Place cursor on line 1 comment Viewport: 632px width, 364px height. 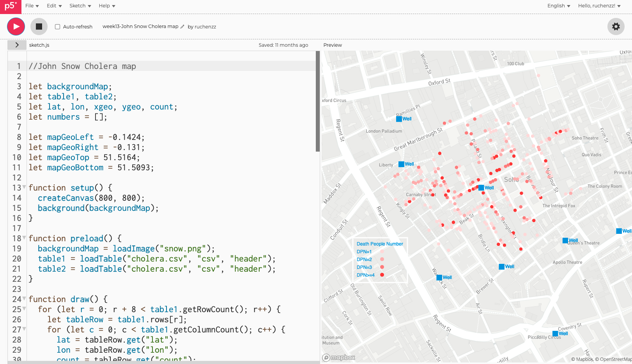(x=82, y=66)
